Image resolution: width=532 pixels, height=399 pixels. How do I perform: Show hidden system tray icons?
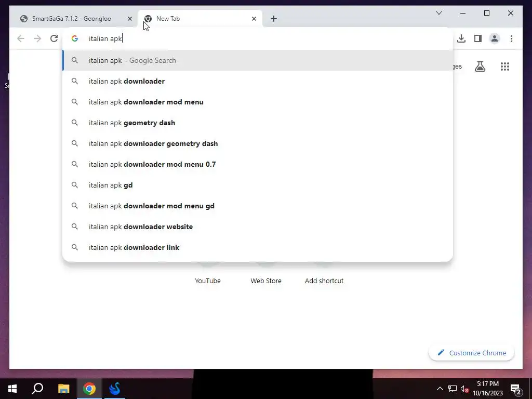tap(440, 389)
